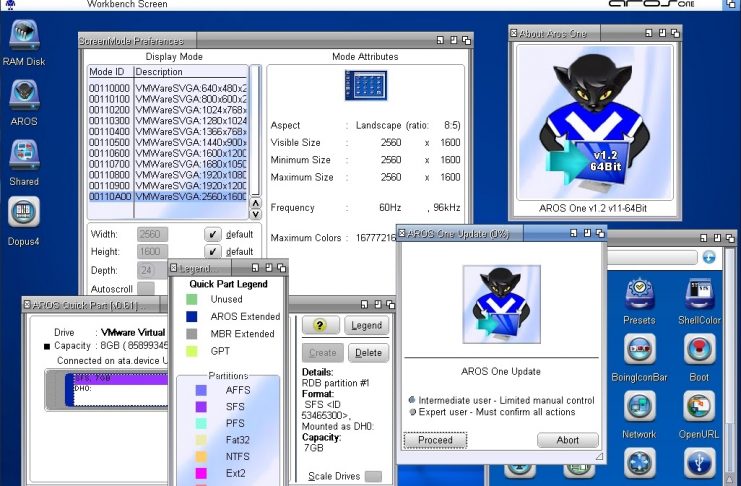Open the AROS drive icon
This screenshot has width=741, height=486.
click(x=24, y=98)
